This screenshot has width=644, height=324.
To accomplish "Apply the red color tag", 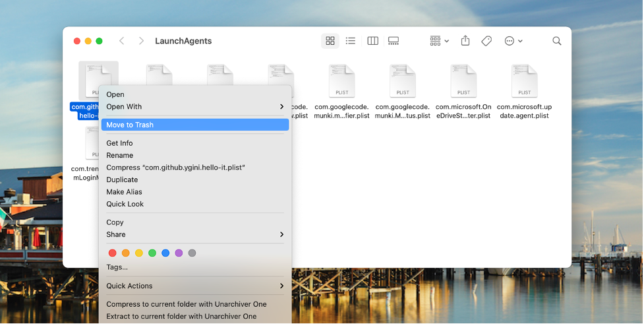I will click(x=112, y=253).
